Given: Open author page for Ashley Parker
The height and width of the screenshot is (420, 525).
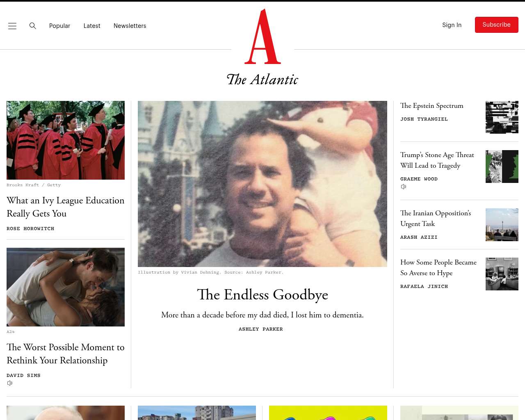Looking at the screenshot, I should pyautogui.click(x=261, y=329).
